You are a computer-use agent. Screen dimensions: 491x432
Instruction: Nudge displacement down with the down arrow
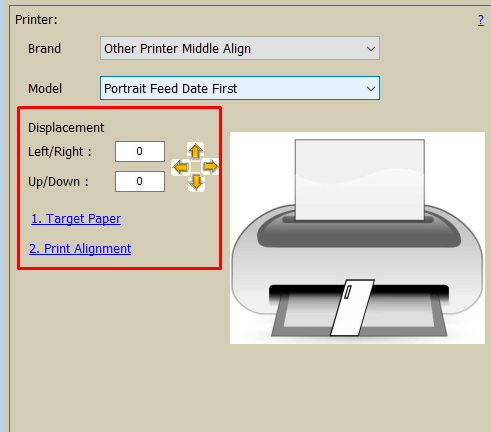196,182
